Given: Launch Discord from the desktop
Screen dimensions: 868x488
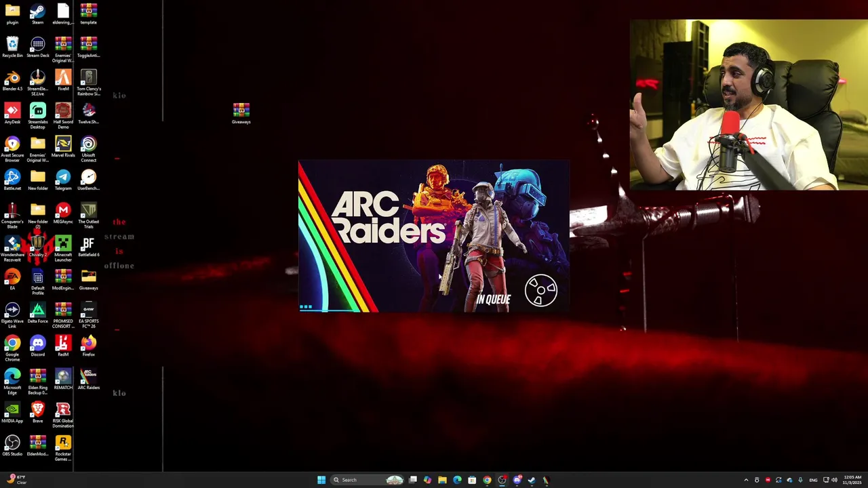Looking at the screenshot, I should [x=37, y=346].
